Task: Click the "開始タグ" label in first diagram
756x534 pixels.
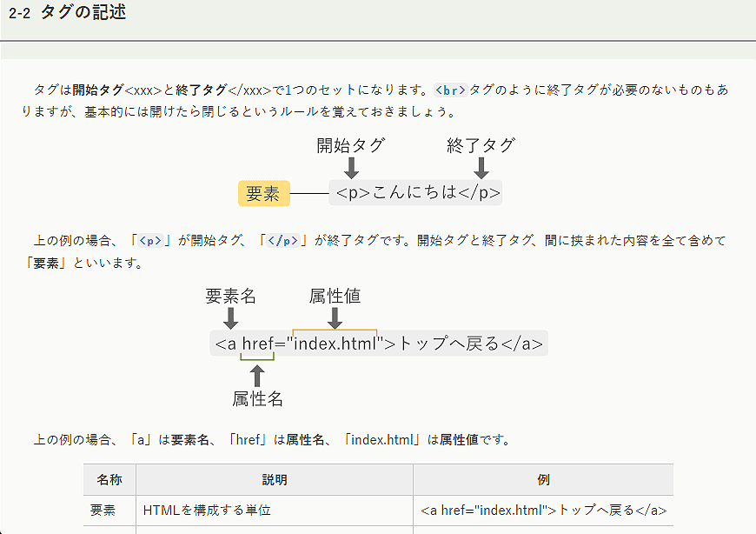Action: [x=350, y=145]
